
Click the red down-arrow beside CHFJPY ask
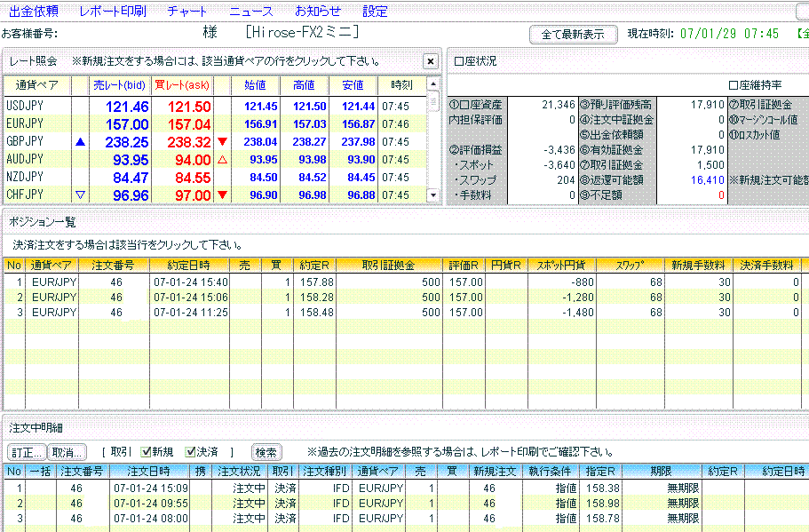pyautogui.click(x=222, y=195)
